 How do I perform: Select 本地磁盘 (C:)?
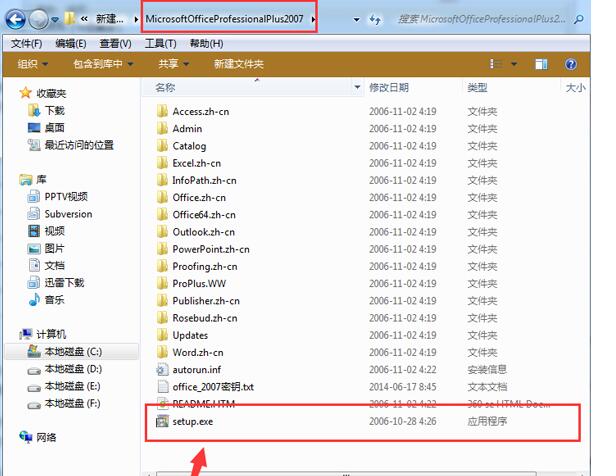pyautogui.click(x=73, y=351)
